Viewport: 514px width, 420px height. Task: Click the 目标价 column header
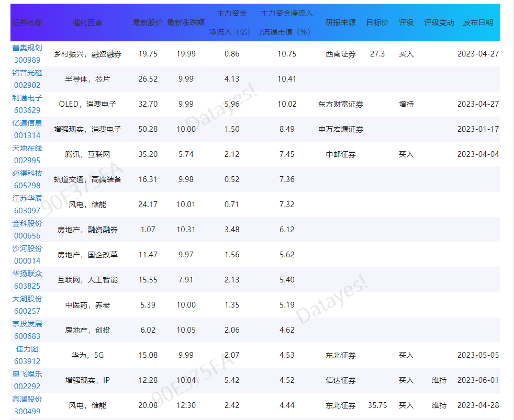(x=377, y=22)
